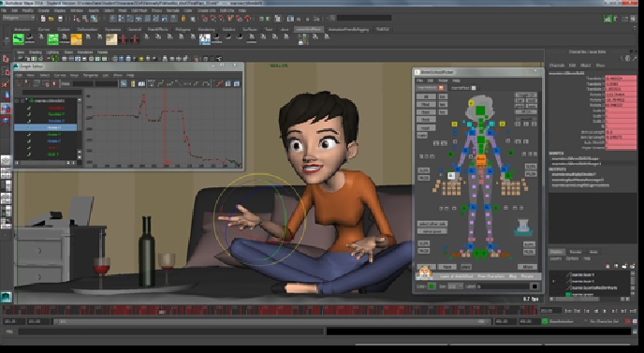This screenshot has width=644, height=353.
Task: Toggle the checkbox on the picker's first tab
Action: coord(441,88)
